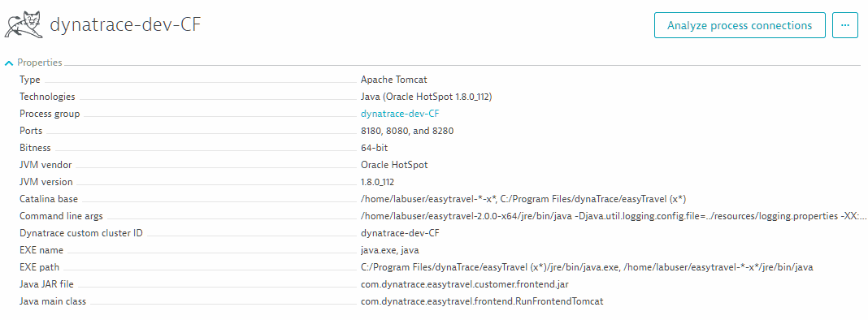Click Analyze process connections button
This screenshot has height=320, width=868.
pyautogui.click(x=740, y=25)
